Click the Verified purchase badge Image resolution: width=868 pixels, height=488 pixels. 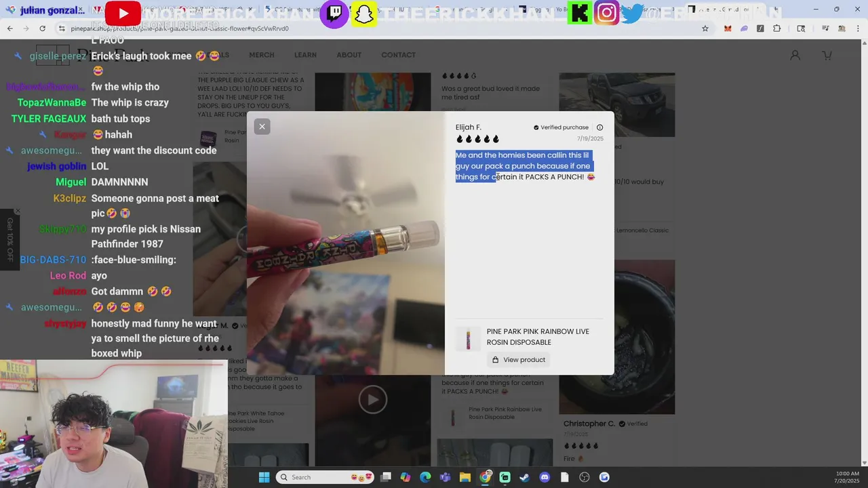tap(561, 127)
